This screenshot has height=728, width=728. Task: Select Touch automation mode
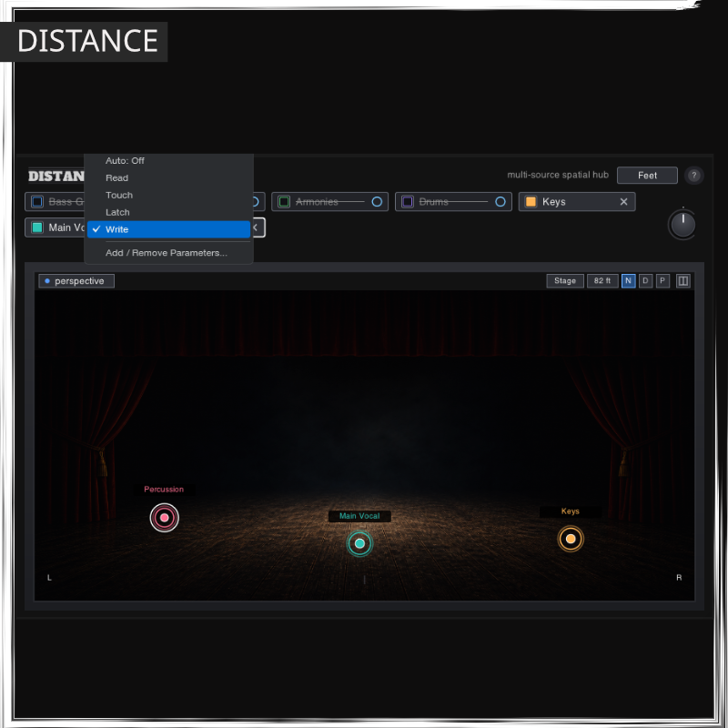tap(168, 195)
